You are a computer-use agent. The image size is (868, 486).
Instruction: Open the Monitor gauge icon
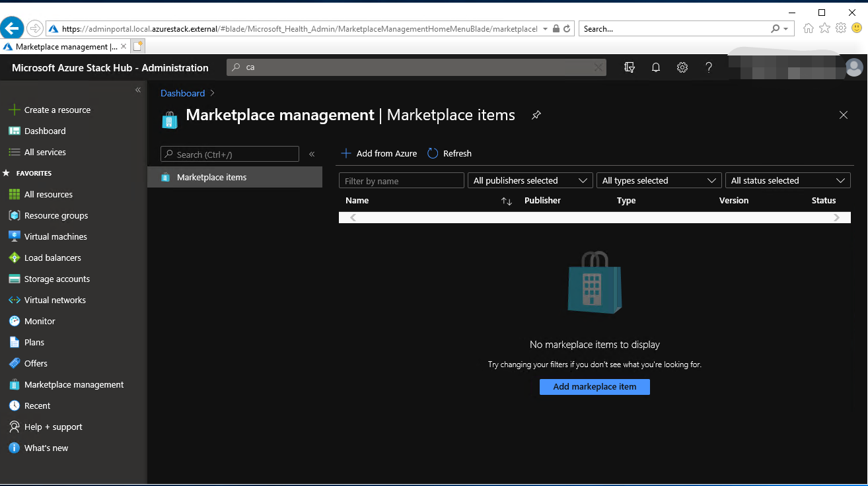pos(14,321)
